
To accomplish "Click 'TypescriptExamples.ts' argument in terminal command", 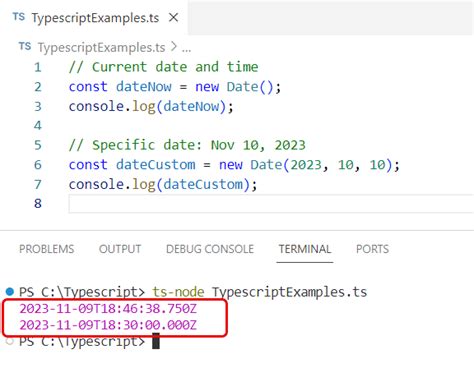I will pos(290,292).
